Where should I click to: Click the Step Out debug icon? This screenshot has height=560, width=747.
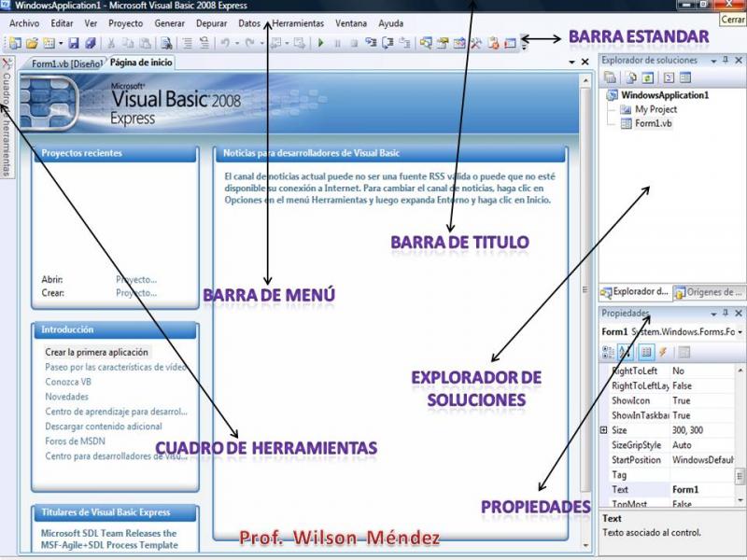(x=405, y=43)
